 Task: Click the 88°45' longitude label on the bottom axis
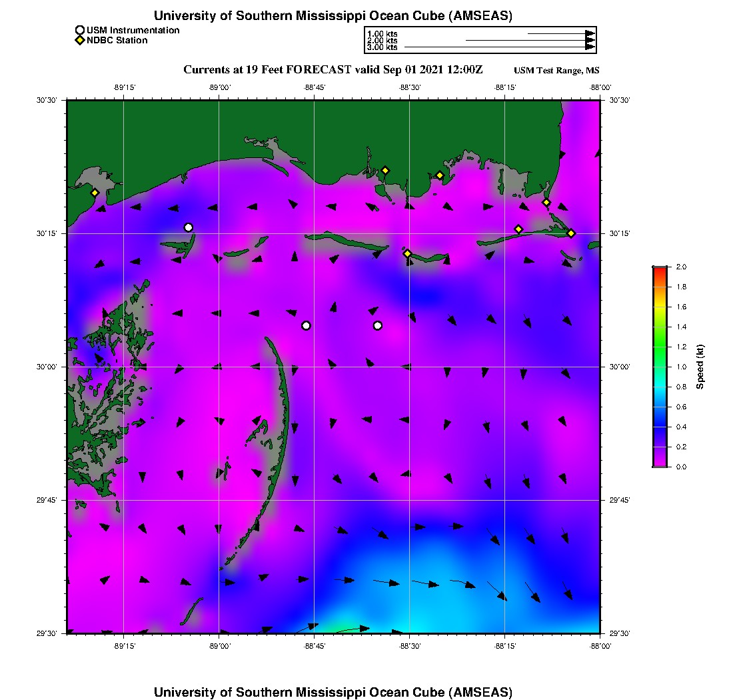pos(314,646)
